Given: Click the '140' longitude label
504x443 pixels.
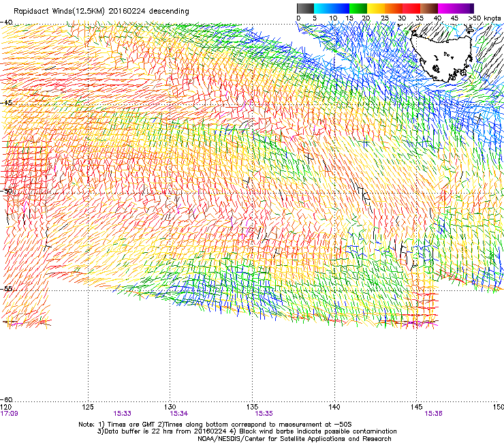Looking at the screenshot, I should click(334, 407).
